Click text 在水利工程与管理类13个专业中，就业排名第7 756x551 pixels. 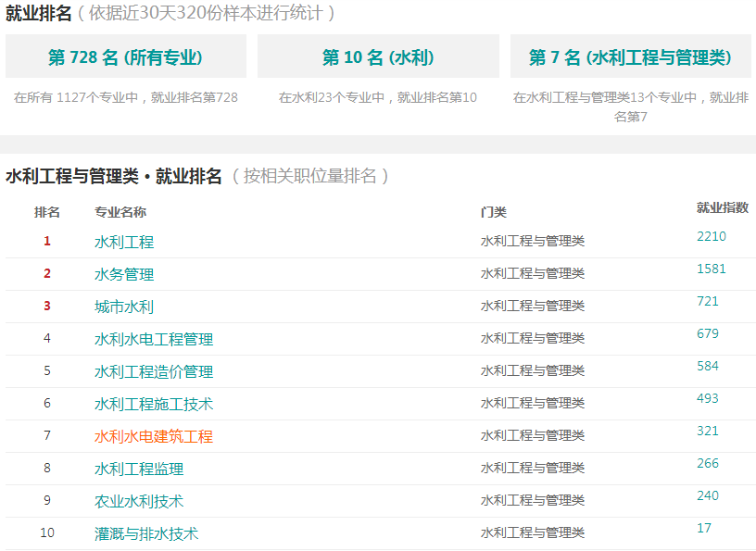(631, 107)
